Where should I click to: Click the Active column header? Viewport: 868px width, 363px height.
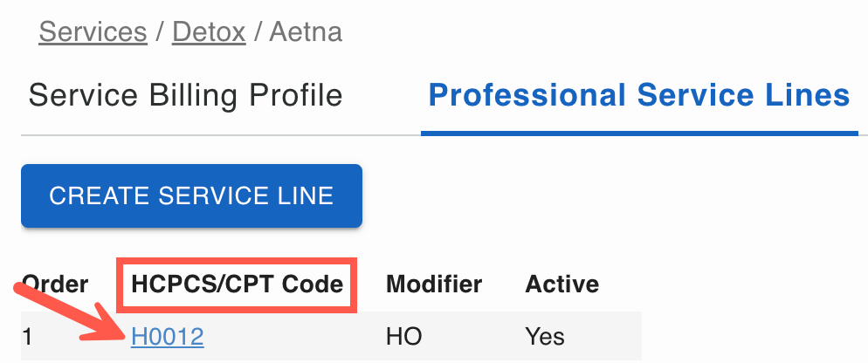[561, 284]
